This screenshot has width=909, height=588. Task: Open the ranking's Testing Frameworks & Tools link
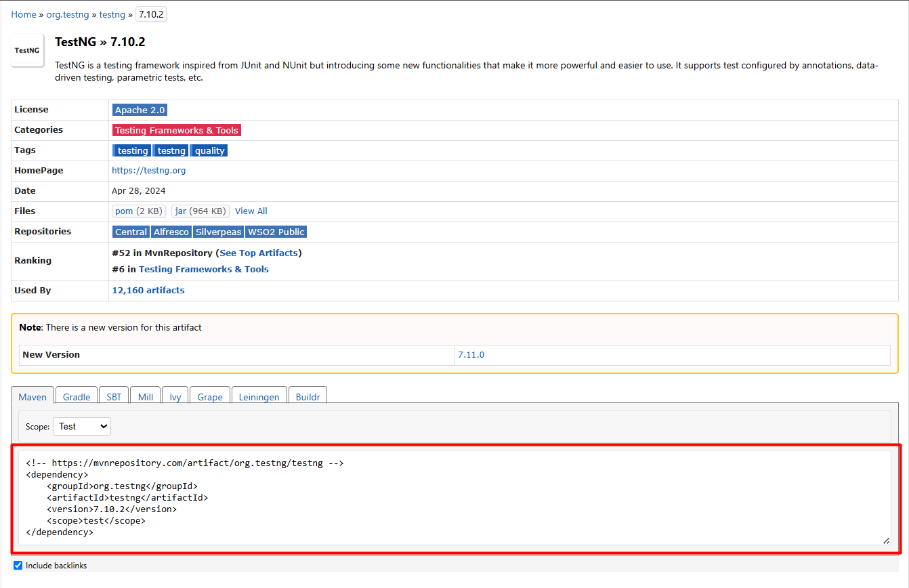pyautogui.click(x=204, y=269)
